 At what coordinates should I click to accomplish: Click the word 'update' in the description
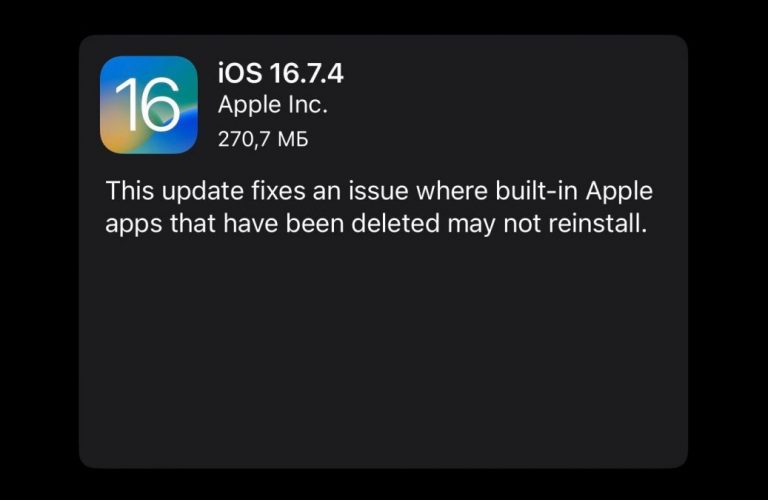[203, 191]
